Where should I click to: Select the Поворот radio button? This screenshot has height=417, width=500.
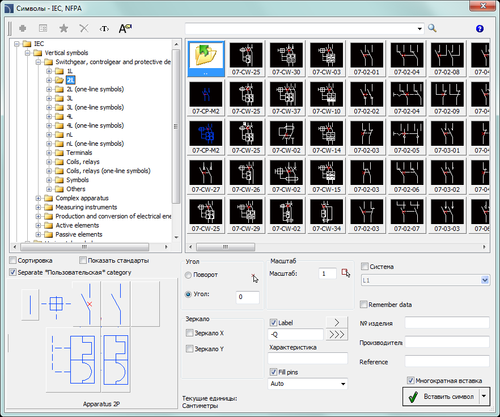(x=188, y=275)
